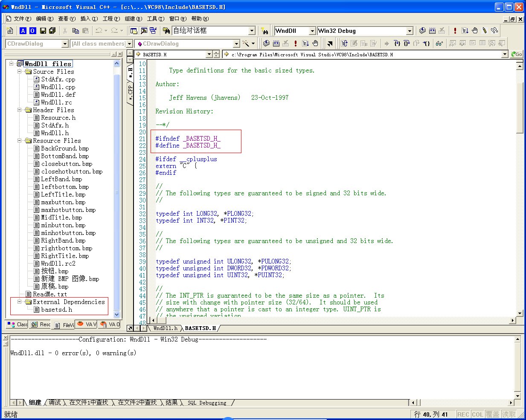
Task: Open the 组建 menu in the menu bar
Action: click(133, 19)
